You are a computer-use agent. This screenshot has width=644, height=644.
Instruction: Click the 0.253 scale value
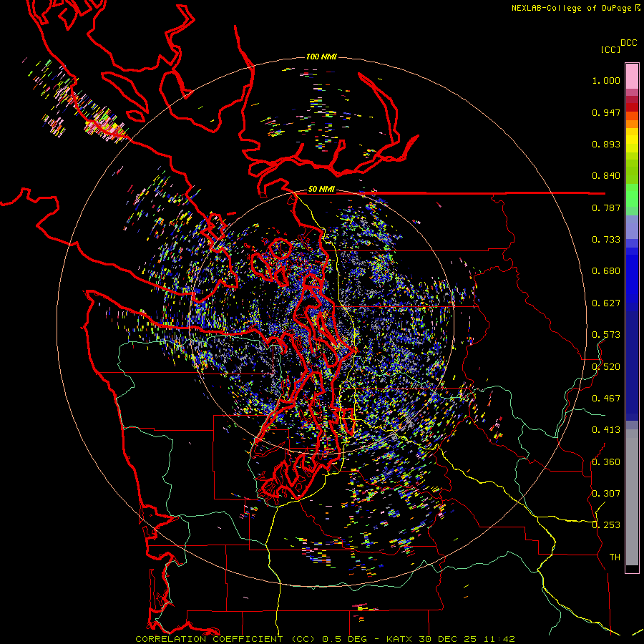(x=606, y=525)
